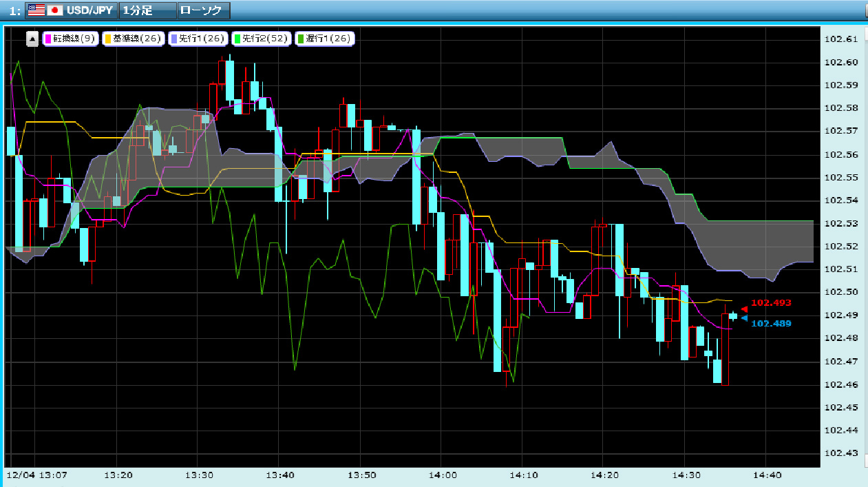The height and width of the screenshot is (487, 868).
Task: Click the 102.61 price axis label
Action: (841, 39)
